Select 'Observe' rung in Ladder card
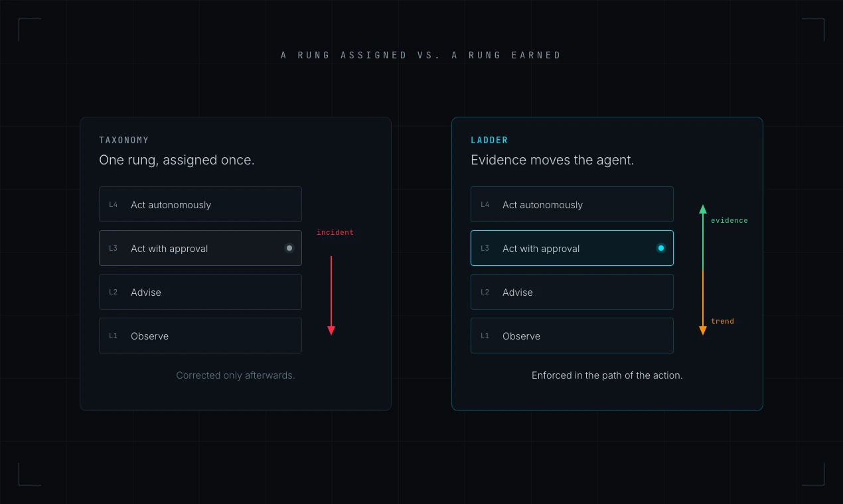 coord(572,336)
